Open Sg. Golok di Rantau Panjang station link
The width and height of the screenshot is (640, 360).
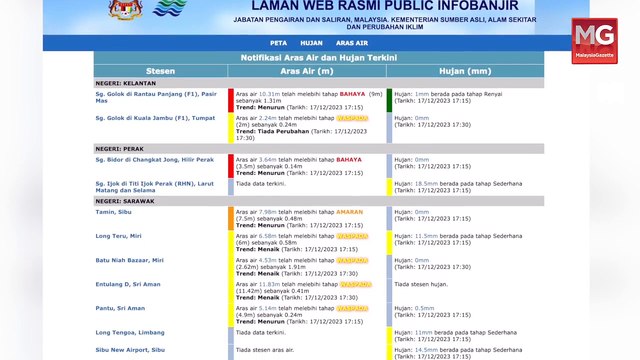[156, 97]
